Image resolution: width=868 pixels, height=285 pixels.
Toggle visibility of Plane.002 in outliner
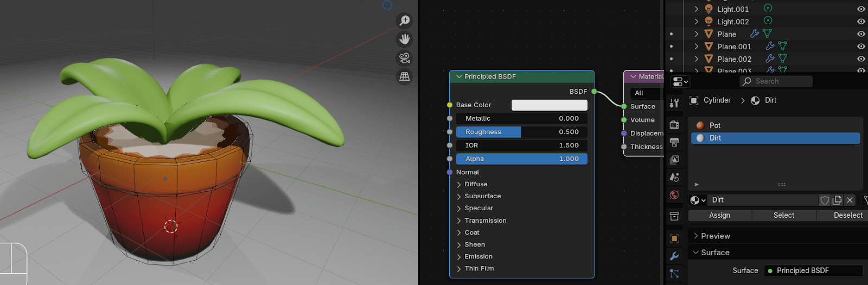[861, 59]
